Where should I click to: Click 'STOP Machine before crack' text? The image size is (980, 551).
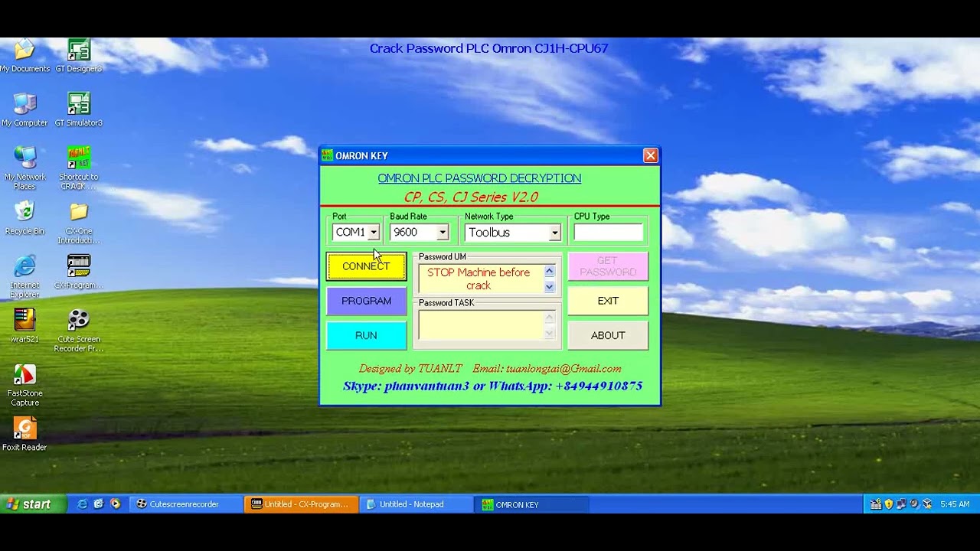click(479, 279)
